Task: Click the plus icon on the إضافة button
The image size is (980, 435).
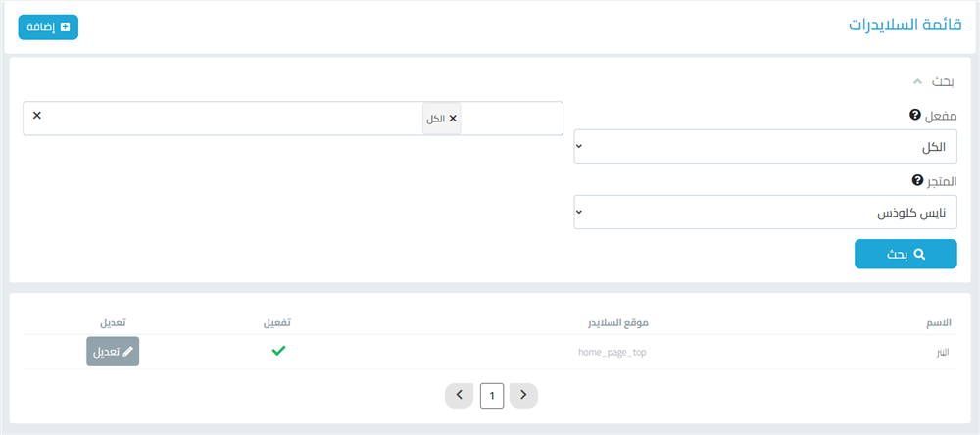Action: coord(66,27)
